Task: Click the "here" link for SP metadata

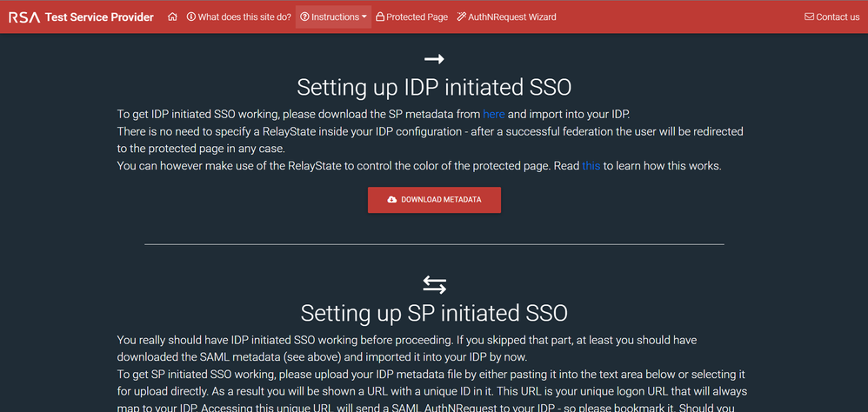Action: tap(493, 114)
